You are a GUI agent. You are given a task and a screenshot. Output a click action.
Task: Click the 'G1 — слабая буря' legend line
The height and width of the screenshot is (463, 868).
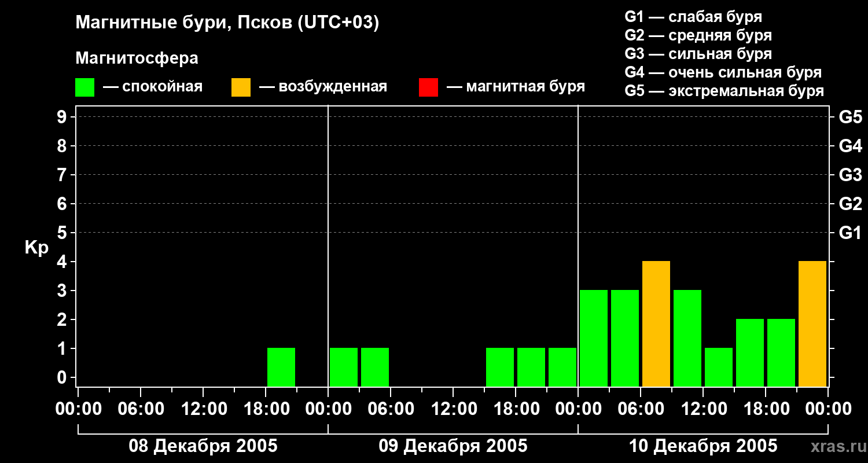point(693,17)
